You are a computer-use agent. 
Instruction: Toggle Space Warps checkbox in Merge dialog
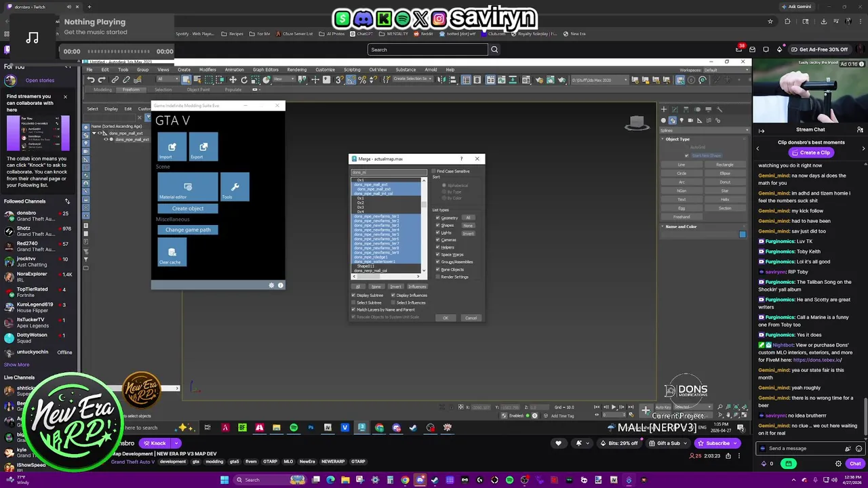click(438, 254)
